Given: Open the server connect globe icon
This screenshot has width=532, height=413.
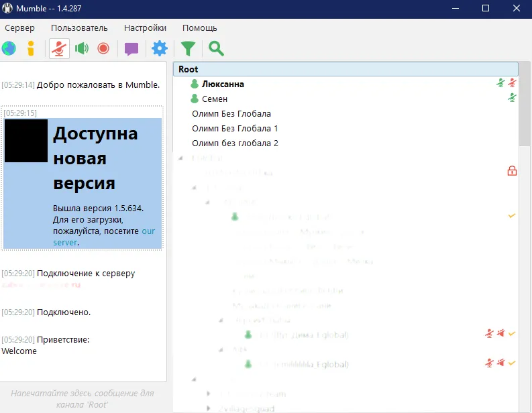Looking at the screenshot, I should 9,48.
